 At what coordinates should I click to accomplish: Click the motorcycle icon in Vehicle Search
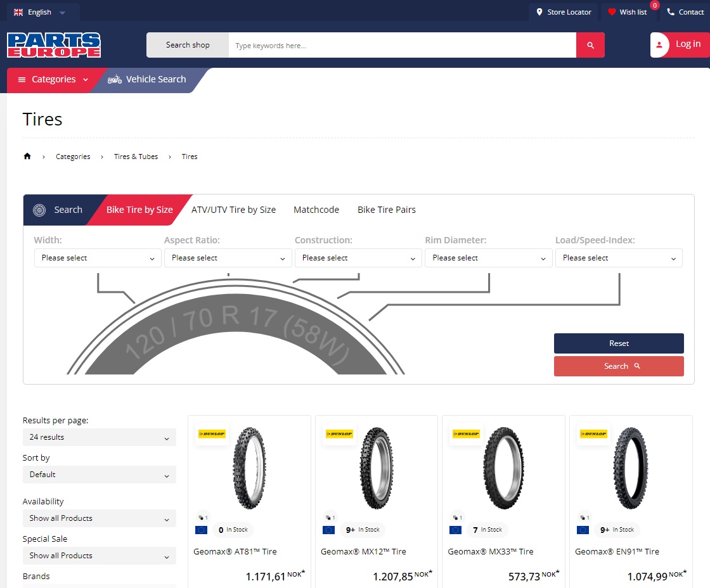[115, 79]
